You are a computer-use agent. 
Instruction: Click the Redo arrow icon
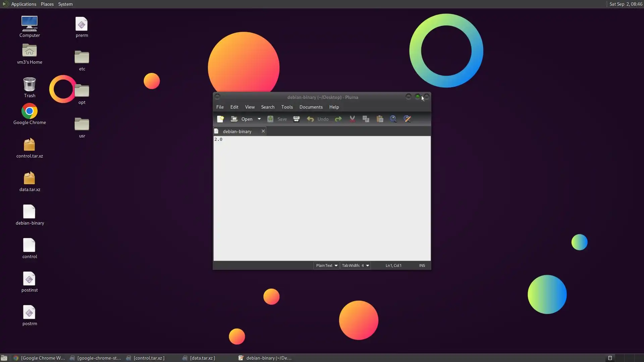pyautogui.click(x=338, y=119)
